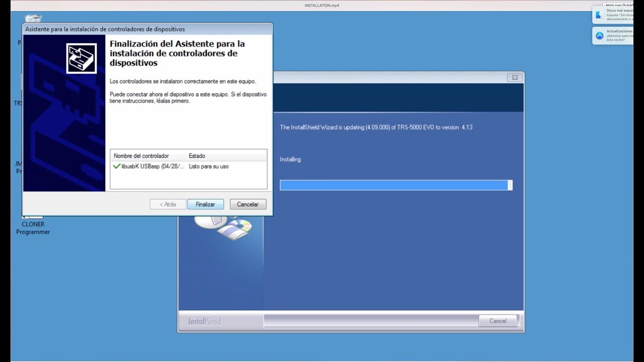Select the libusbK USBasp driver row
Screen dimensions: 644x362
(x=188, y=166)
